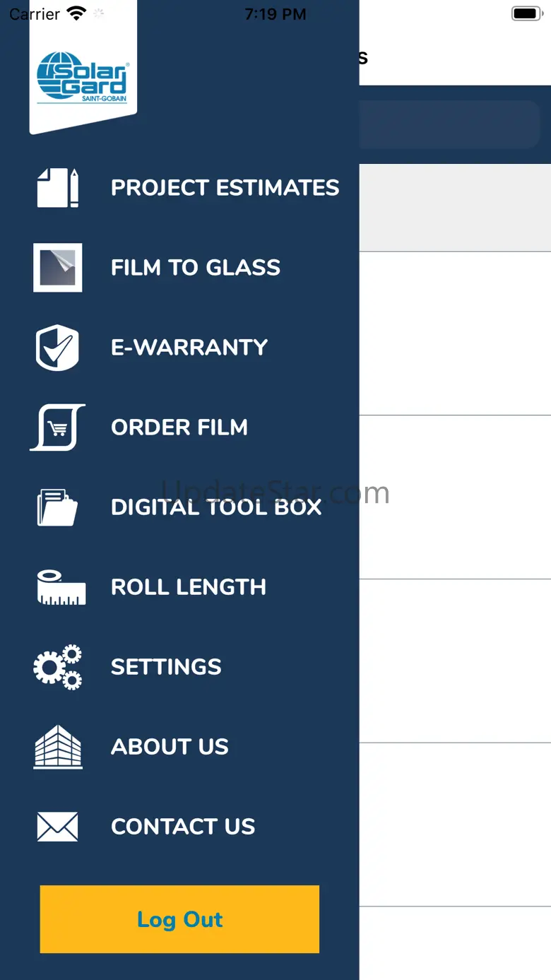Screen dimensions: 551x980
Task: Select Film to Glass from menu
Action: click(x=196, y=268)
